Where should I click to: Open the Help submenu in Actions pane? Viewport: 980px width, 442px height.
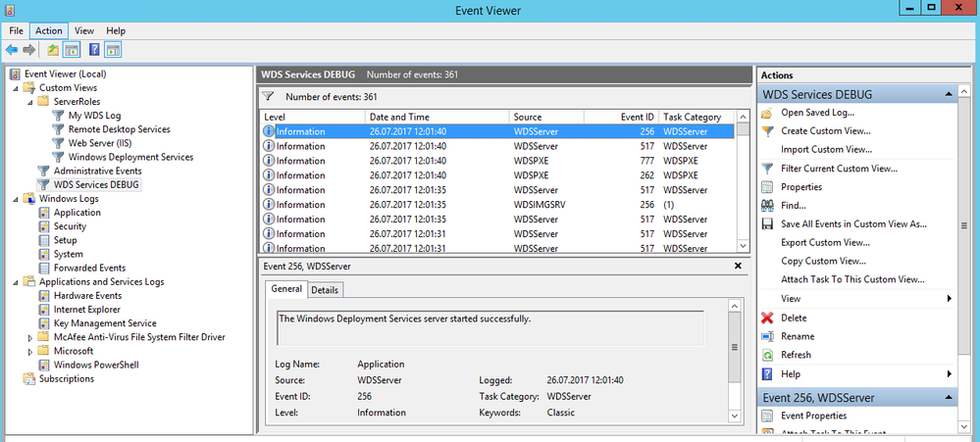point(856,374)
